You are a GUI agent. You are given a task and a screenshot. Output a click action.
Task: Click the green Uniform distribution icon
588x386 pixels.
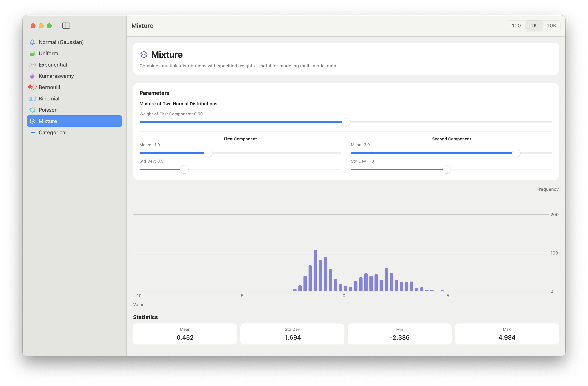coord(32,53)
